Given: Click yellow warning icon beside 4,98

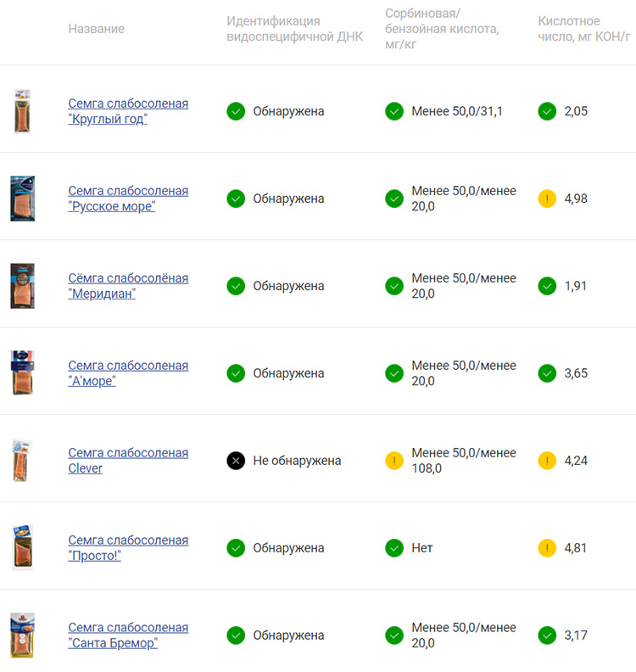Looking at the screenshot, I should [x=547, y=199].
